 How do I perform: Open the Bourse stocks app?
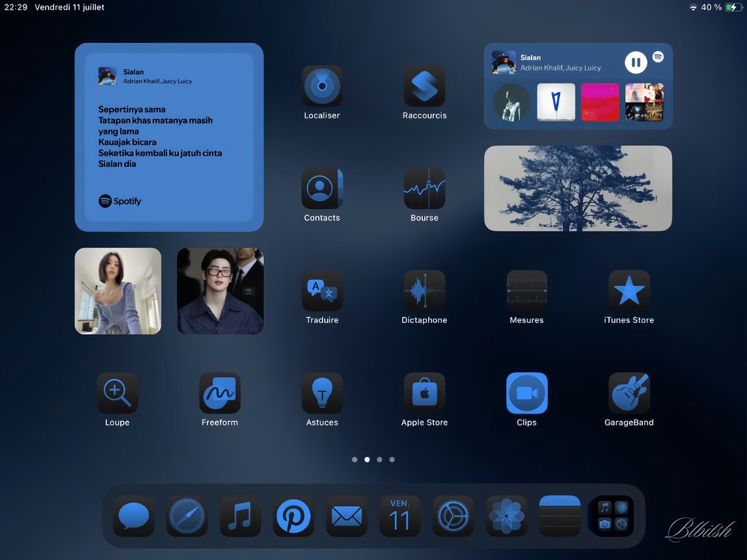(425, 189)
